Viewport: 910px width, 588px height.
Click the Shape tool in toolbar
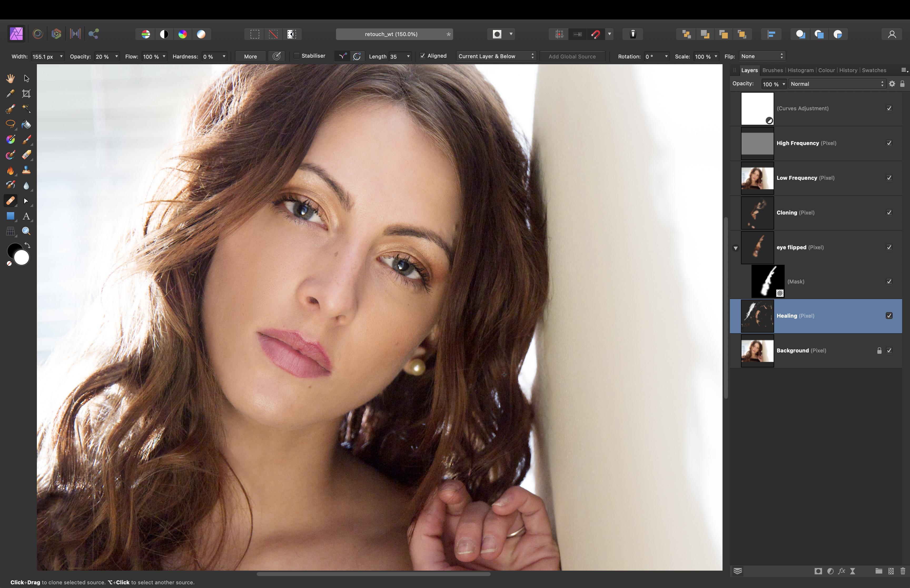10,217
